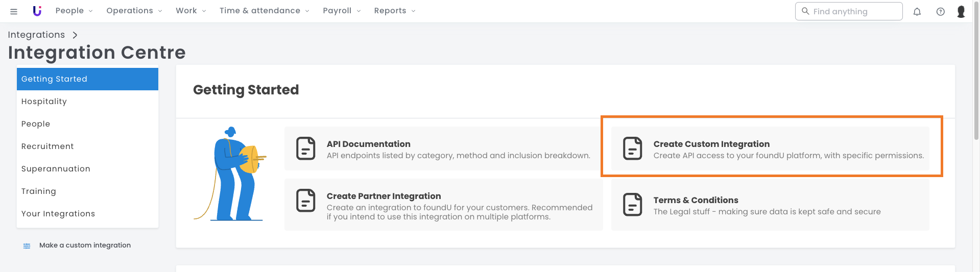Click the Create Partner Integration document icon
The image size is (980, 272).
tap(306, 201)
